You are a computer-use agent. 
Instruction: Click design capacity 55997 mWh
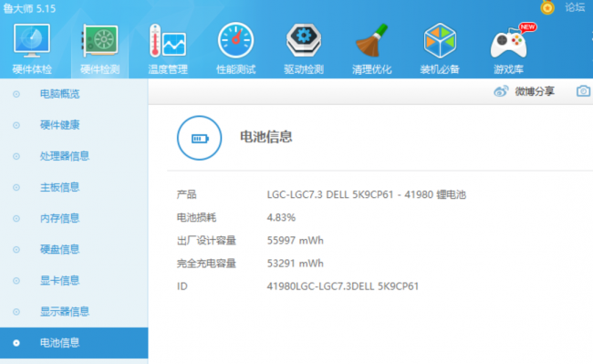295,241
